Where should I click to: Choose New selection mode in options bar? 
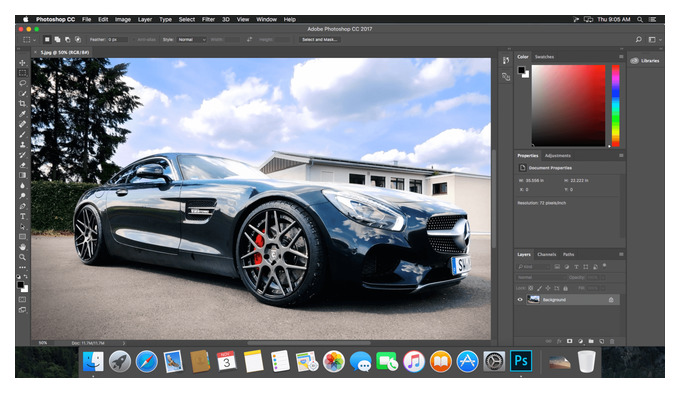(x=47, y=39)
